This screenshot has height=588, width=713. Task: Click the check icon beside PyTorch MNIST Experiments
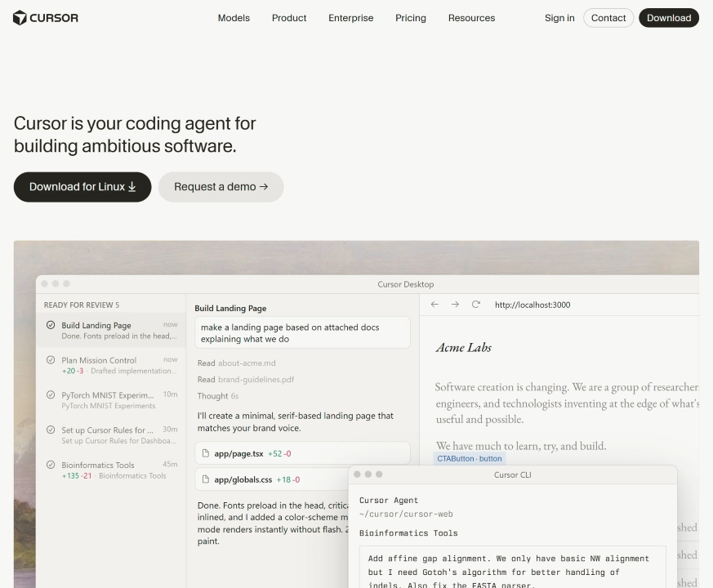[51, 394]
